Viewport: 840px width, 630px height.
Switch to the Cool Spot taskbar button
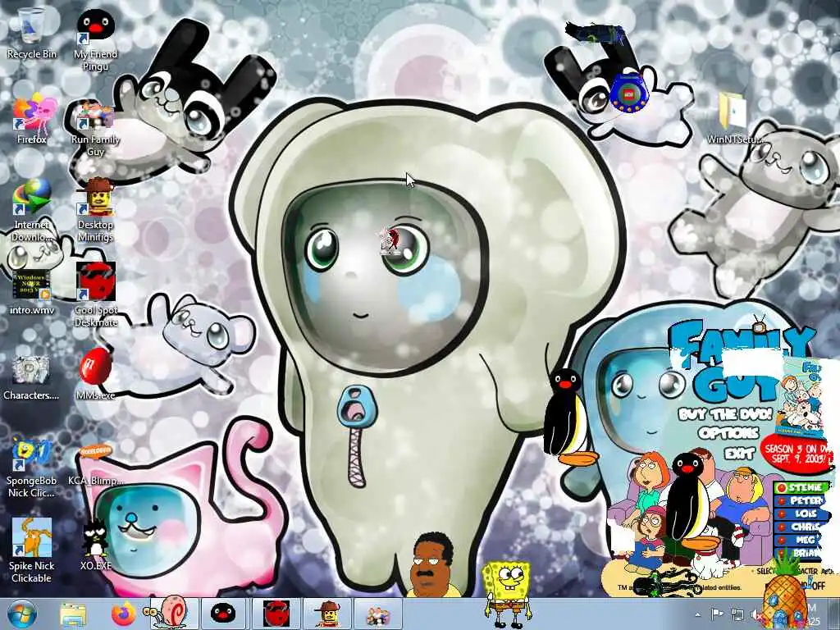pyautogui.click(x=276, y=614)
